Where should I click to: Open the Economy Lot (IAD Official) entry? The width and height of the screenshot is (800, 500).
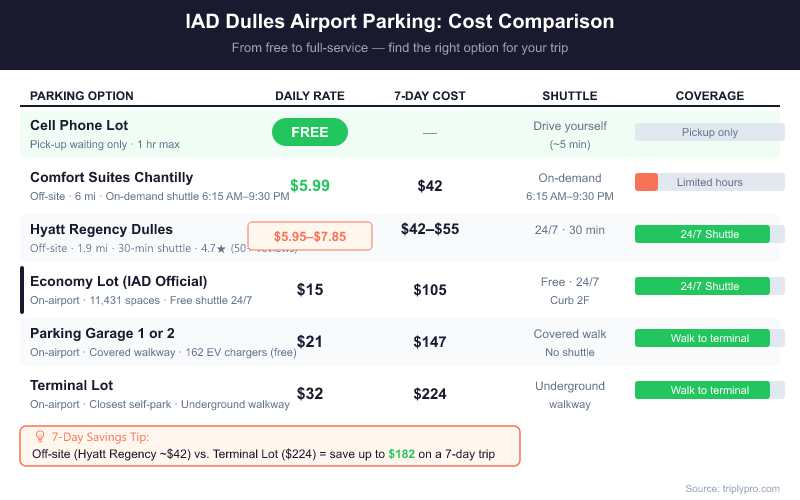[x=119, y=281]
